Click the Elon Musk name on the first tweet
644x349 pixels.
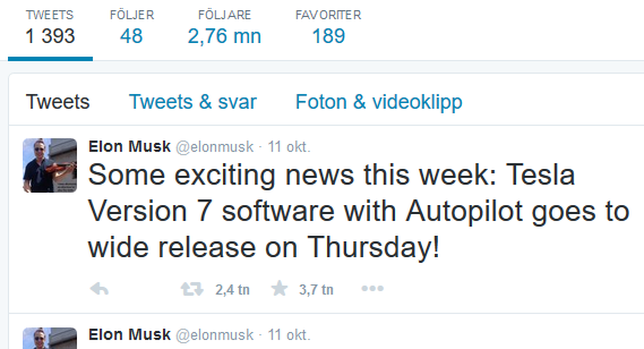point(129,147)
